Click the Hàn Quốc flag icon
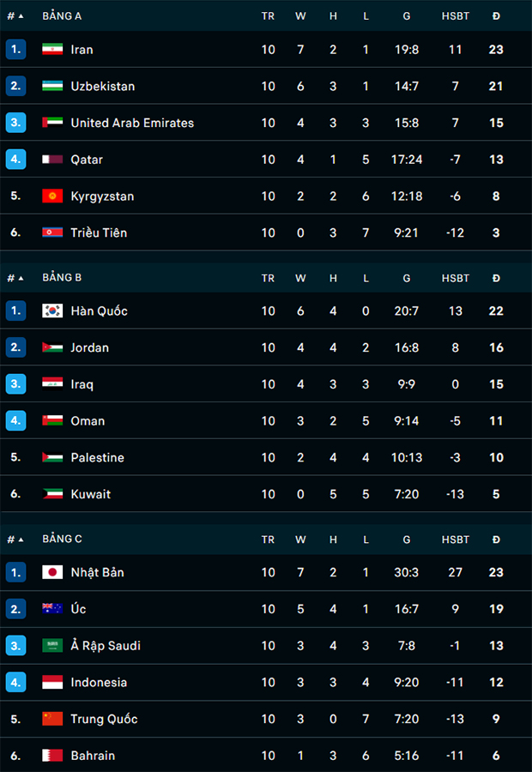532x772 pixels. (52, 311)
